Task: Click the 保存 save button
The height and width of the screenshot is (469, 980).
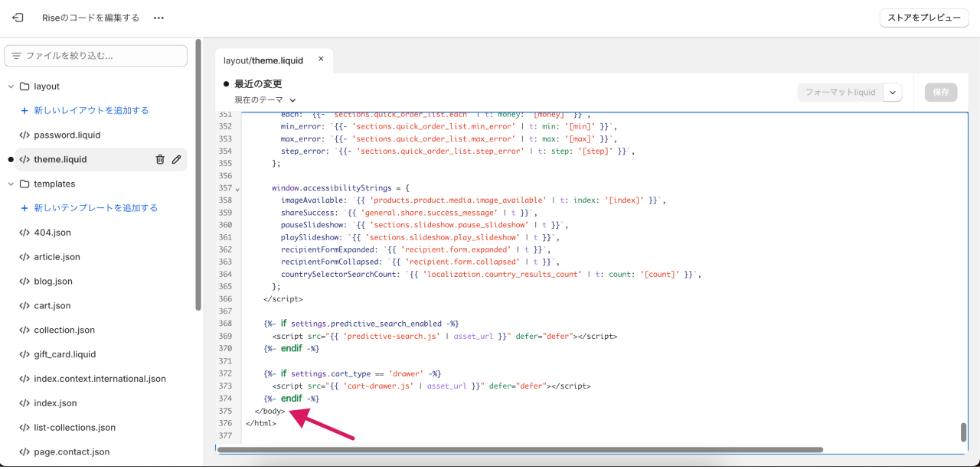Action: pyautogui.click(x=941, y=93)
